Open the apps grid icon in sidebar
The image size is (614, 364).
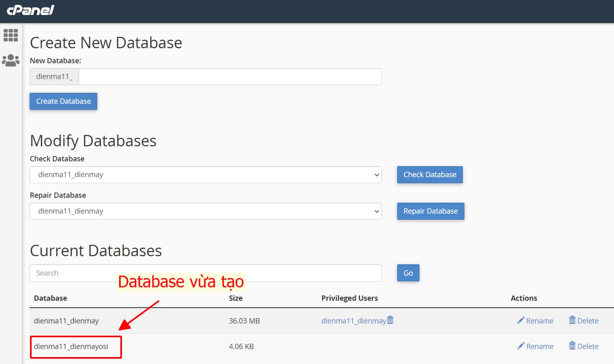coord(11,35)
